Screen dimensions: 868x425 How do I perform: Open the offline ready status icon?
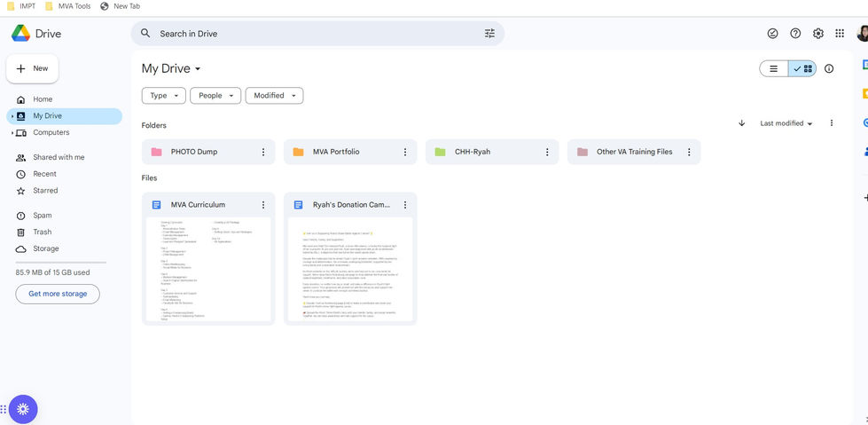[x=773, y=33]
